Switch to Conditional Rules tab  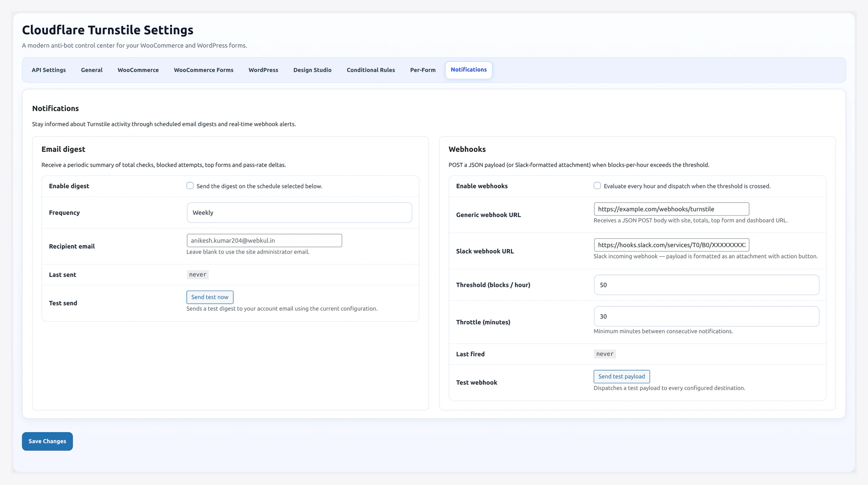[x=371, y=70]
